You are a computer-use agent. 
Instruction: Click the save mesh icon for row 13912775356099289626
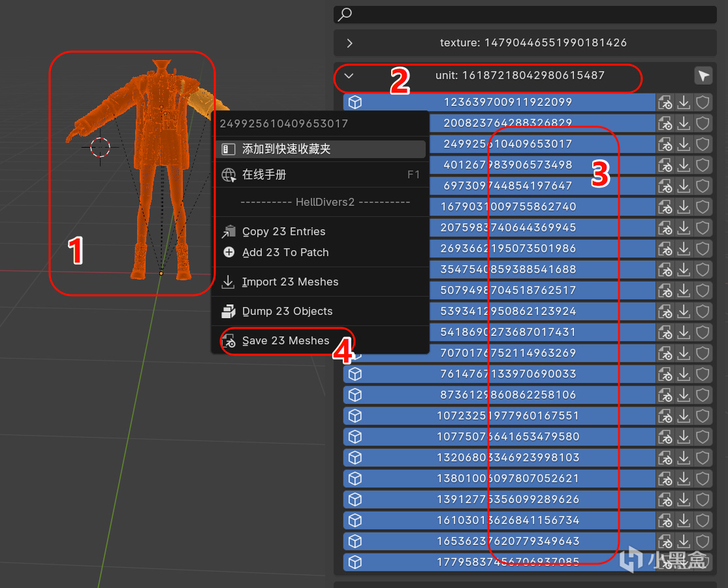tap(665, 499)
